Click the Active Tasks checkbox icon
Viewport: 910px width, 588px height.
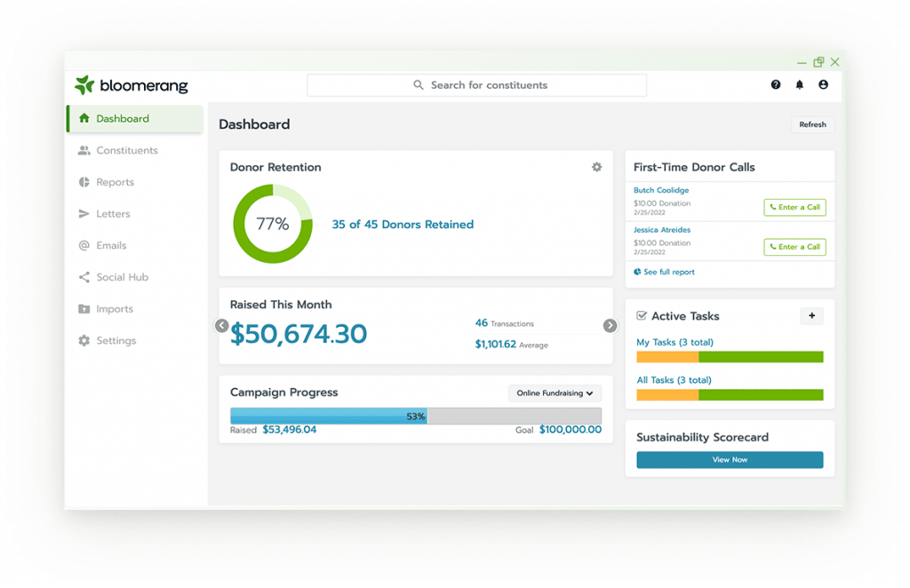642,315
